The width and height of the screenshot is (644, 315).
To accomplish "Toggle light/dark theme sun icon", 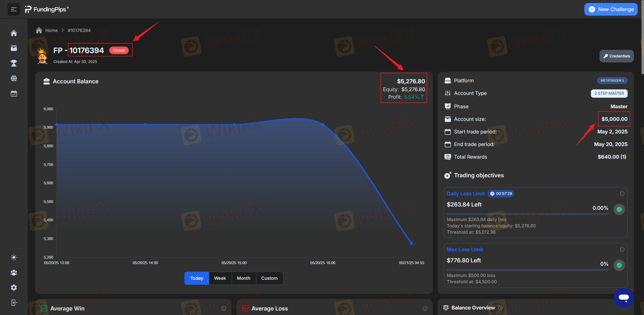I will click(14, 257).
